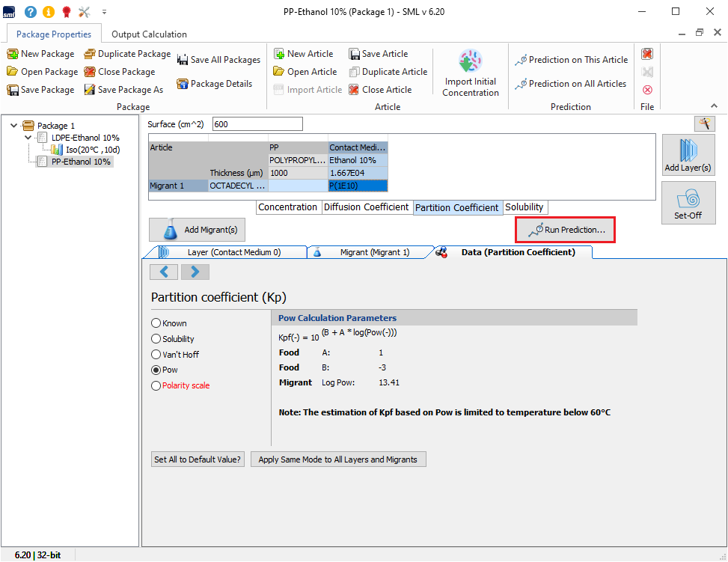Collapse the Package 1 tree node

(14, 126)
